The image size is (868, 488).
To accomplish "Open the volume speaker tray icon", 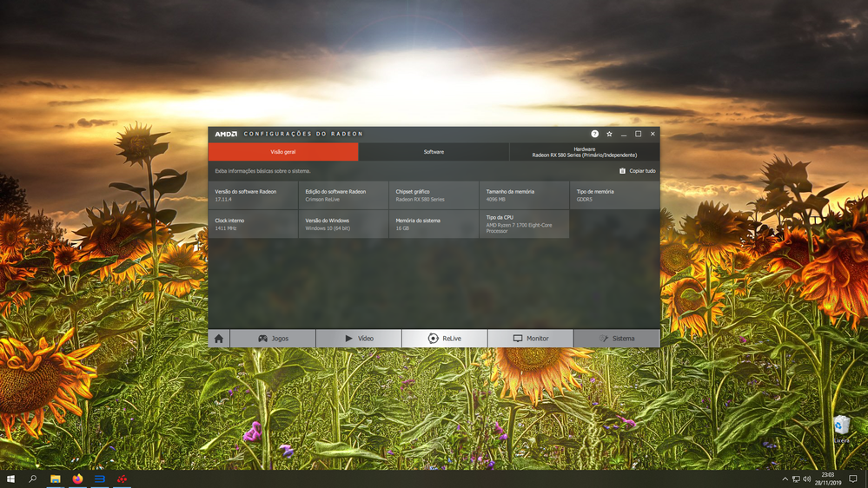I will click(807, 479).
